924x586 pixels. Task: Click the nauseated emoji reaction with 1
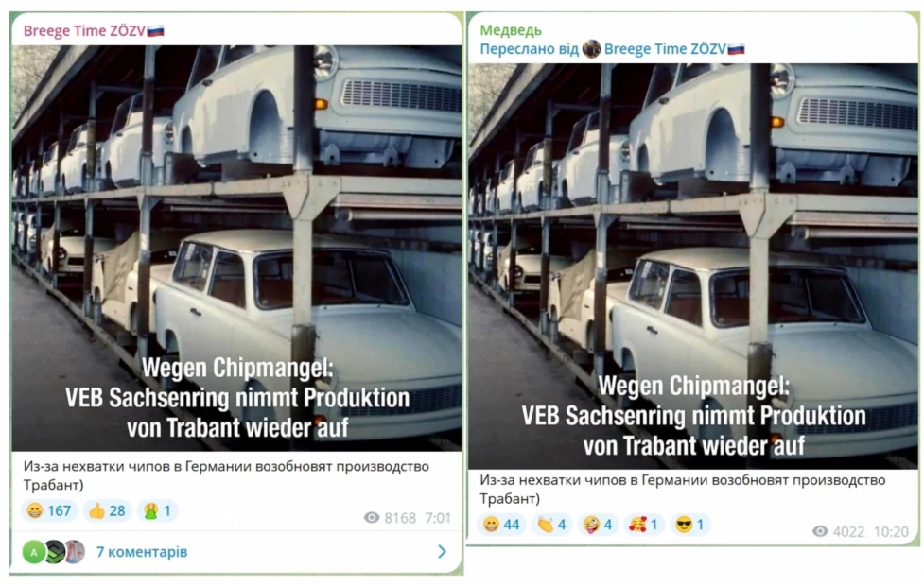157,510
